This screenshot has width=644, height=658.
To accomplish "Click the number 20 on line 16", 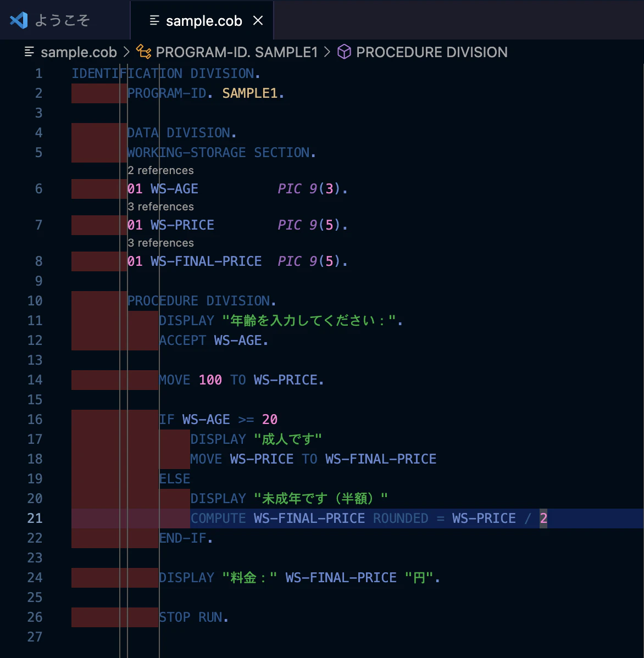I will coord(269,419).
